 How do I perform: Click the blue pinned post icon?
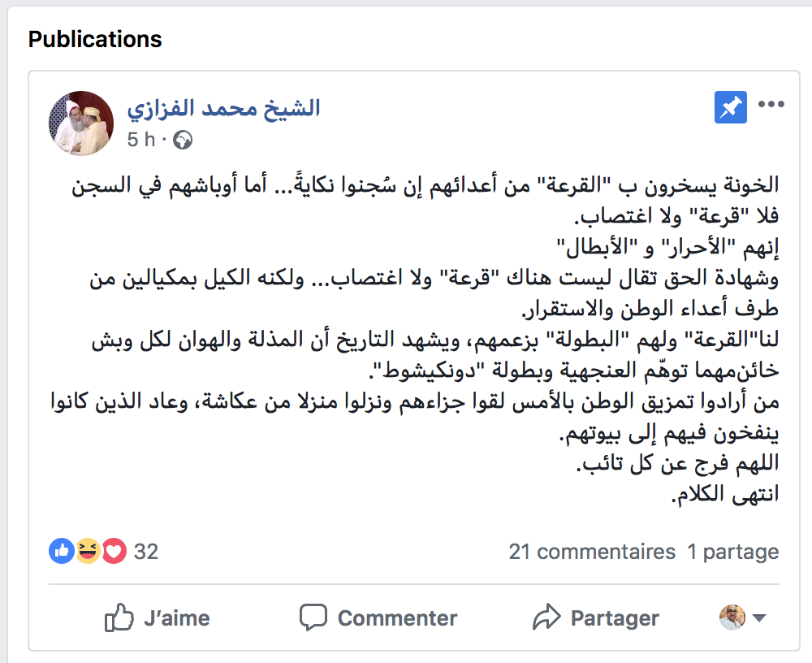730,108
